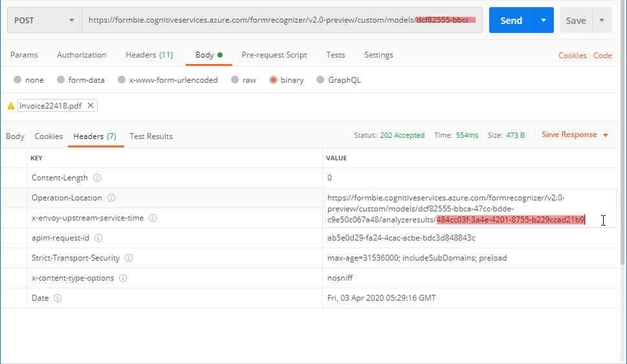This screenshot has height=364, width=627.
Task: Click info icon next to x-content-type-options
Action: tap(123, 278)
